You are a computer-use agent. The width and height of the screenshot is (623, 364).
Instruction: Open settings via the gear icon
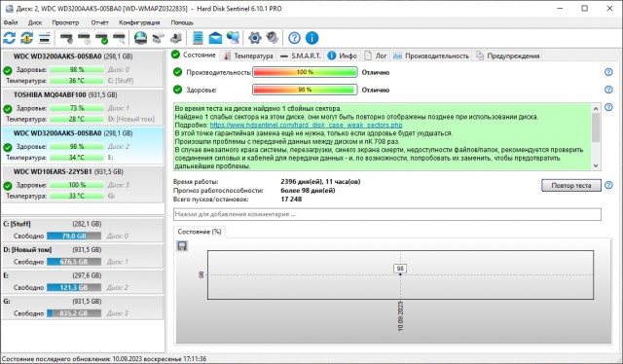(255, 38)
